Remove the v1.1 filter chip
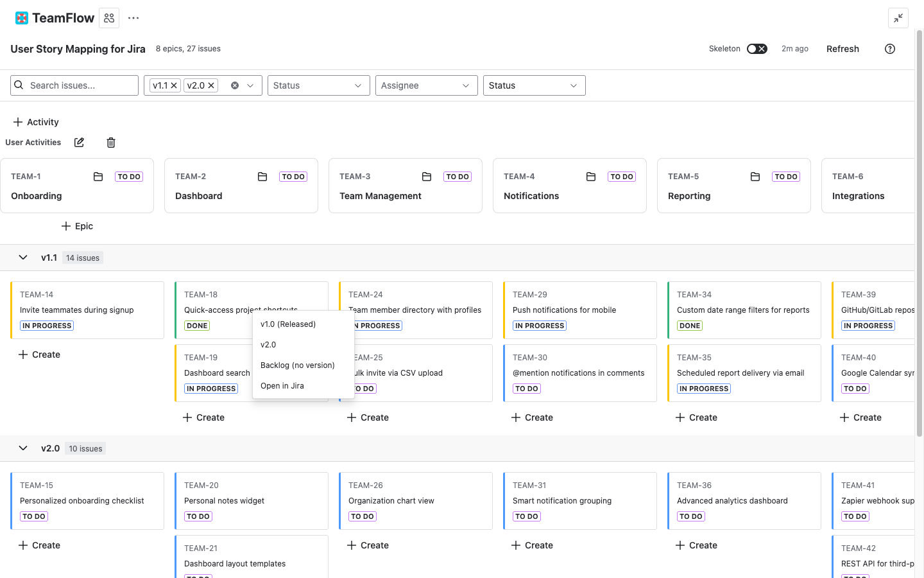Image resolution: width=924 pixels, height=578 pixels. [173, 85]
